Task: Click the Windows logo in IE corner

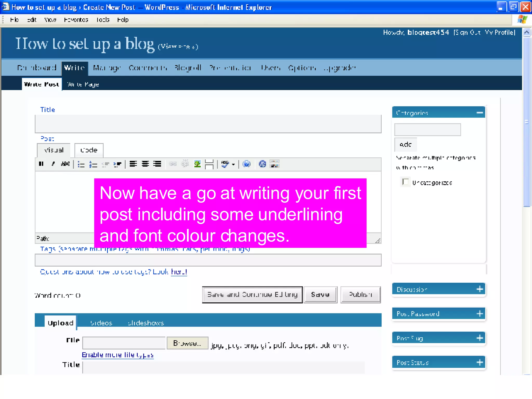Action: point(522,19)
